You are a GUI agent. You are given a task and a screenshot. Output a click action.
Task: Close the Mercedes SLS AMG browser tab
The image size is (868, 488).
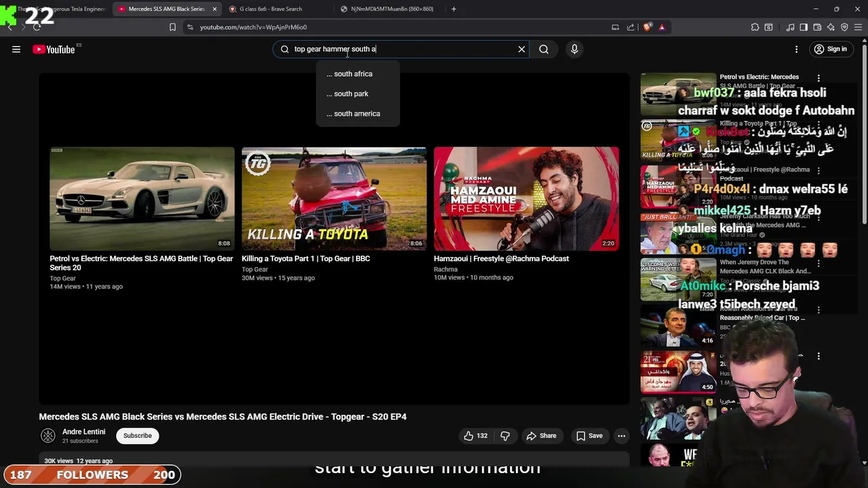214,9
